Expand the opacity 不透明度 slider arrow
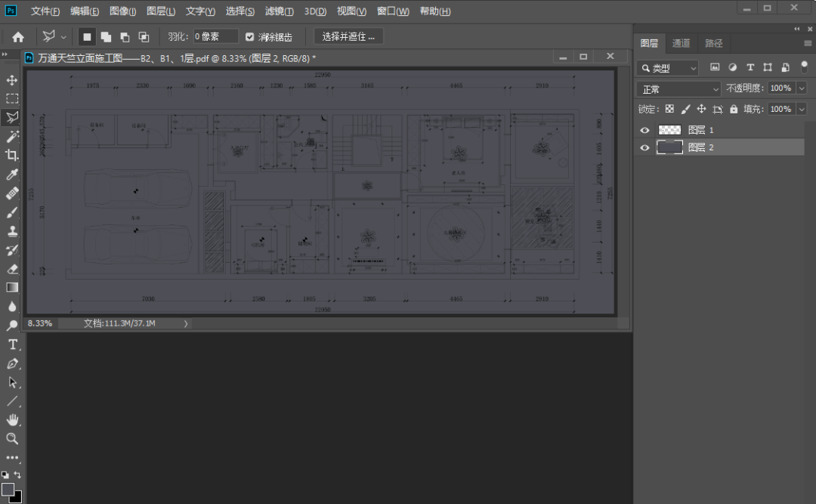816x504 pixels. pos(802,88)
